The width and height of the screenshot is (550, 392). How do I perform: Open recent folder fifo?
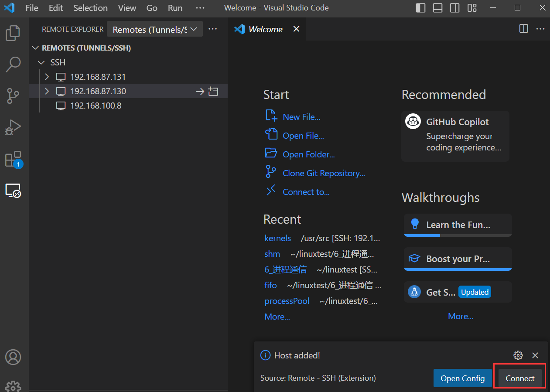pyautogui.click(x=270, y=285)
